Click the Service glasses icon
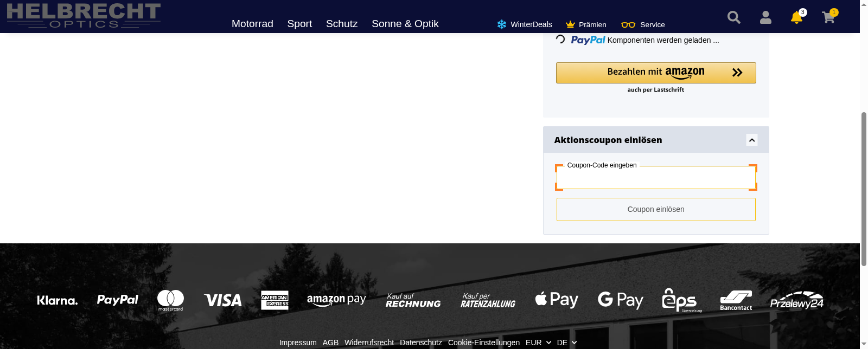 tap(628, 25)
